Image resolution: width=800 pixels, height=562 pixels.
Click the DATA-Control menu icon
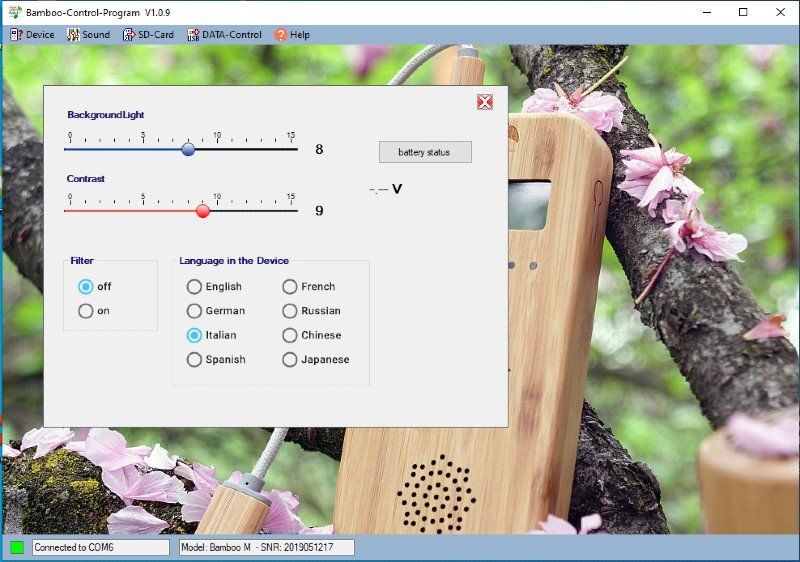(x=192, y=34)
